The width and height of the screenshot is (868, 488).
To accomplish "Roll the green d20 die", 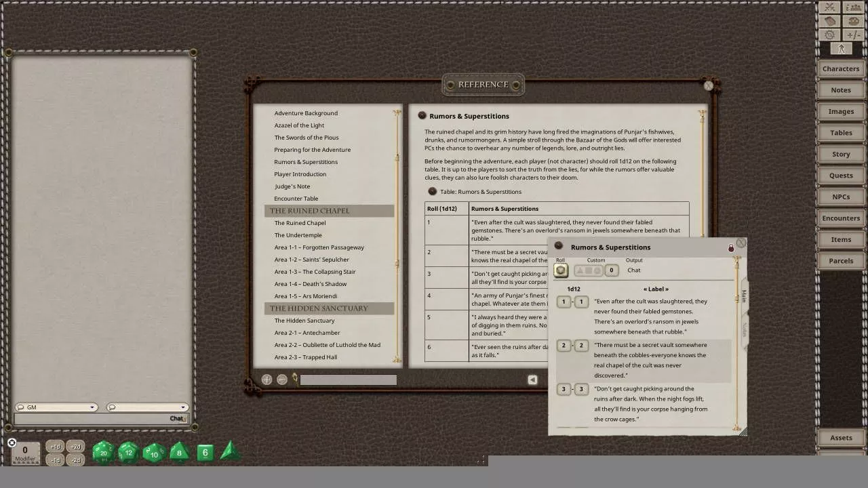I will pyautogui.click(x=102, y=452).
